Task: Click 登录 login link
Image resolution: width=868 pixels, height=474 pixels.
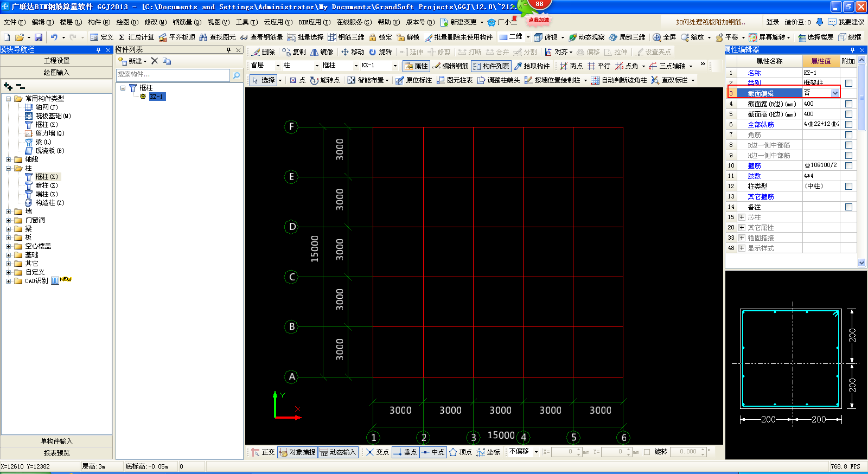Action: 773,22
